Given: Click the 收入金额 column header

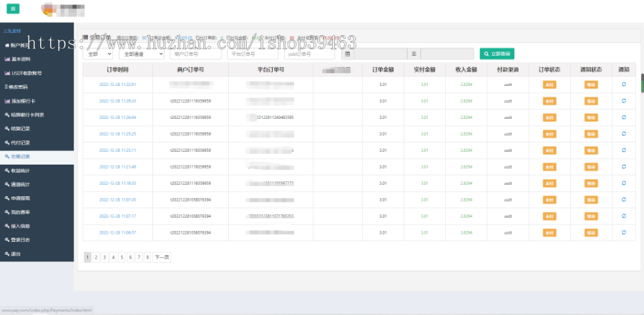Looking at the screenshot, I should (466, 69).
